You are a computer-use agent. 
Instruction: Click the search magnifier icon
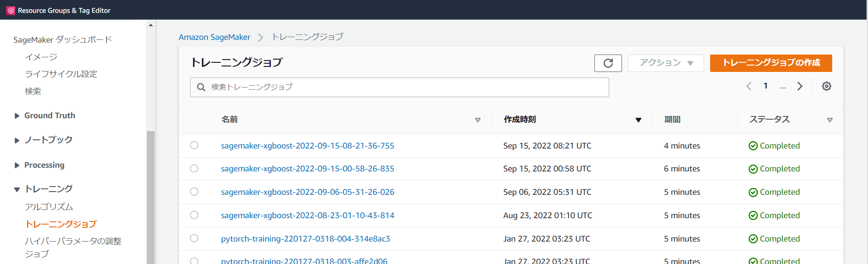(x=201, y=87)
